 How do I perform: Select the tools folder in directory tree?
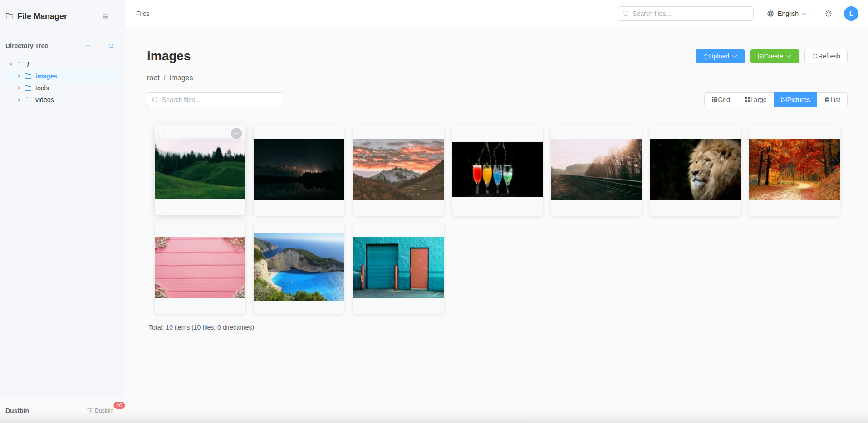click(42, 88)
